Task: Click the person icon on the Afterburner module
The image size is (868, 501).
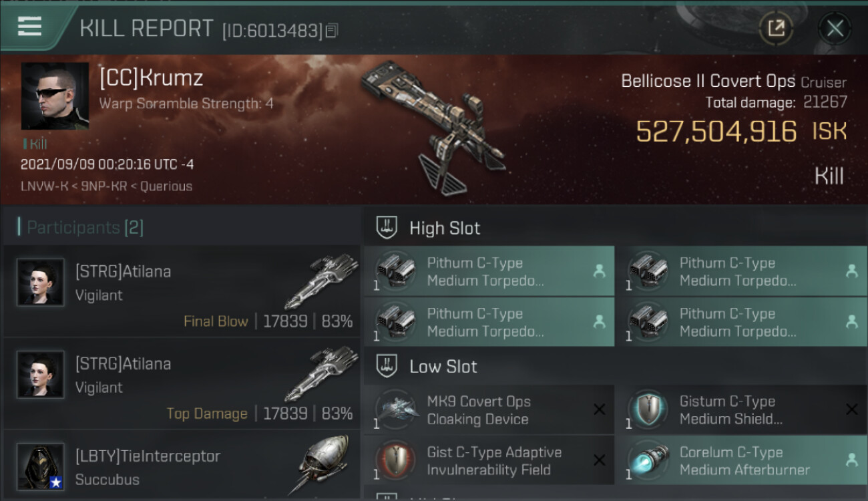Action: coord(851,460)
